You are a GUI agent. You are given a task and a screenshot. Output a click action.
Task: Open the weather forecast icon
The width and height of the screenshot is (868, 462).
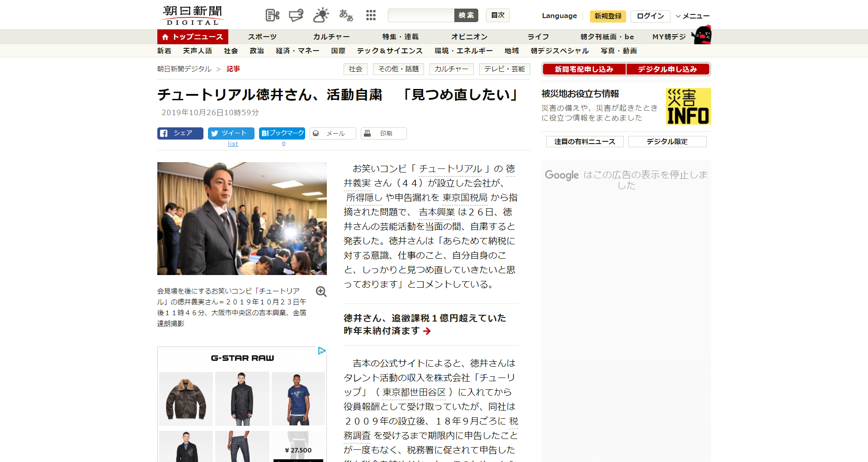pyautogui.click(x=321, y=15)
